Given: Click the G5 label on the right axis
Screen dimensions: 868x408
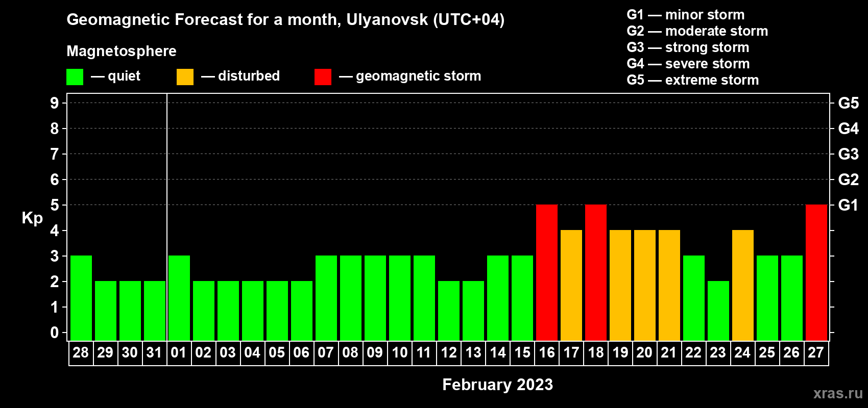Looking at the screenshot, I should point(848,103).
